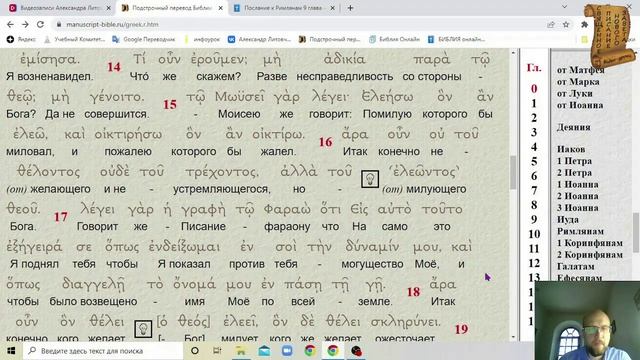This screenshot has height=360, width=640.
Task: Open the Mail app in the taskbar
Action: click(x=264, y=351)
